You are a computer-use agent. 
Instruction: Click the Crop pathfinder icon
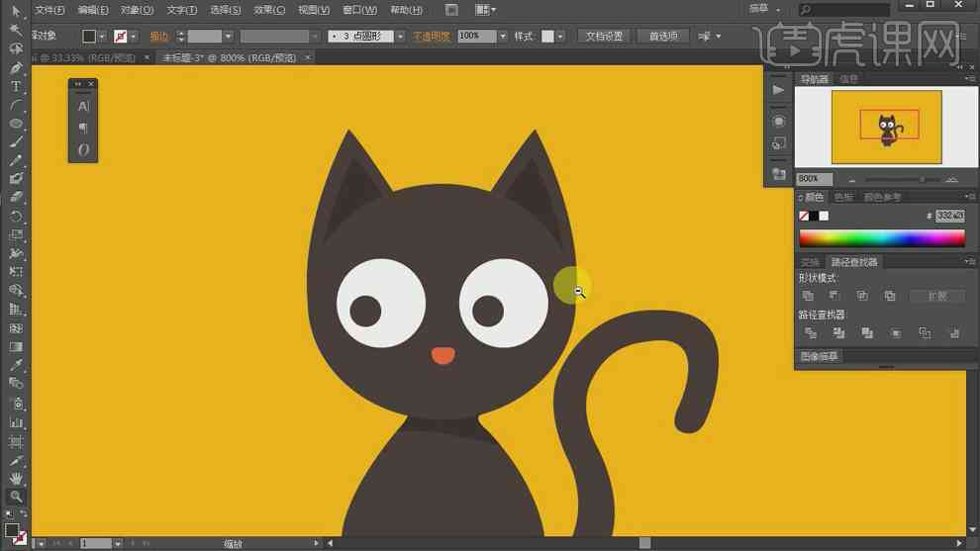click(x=896, y=333)
